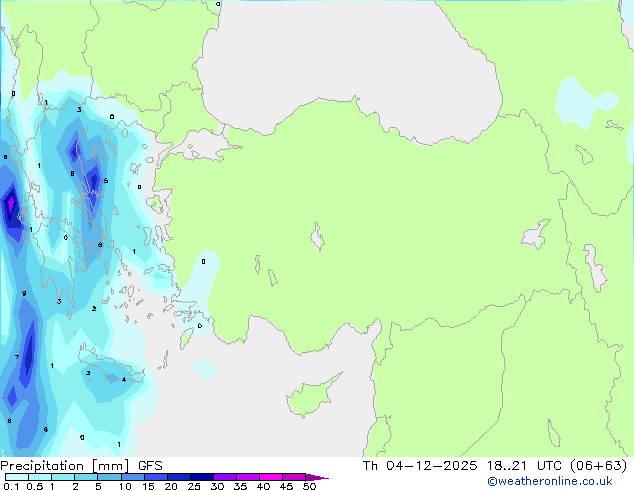Click the legend label '10'
The image size is (634, 490).
coord(125,486)
